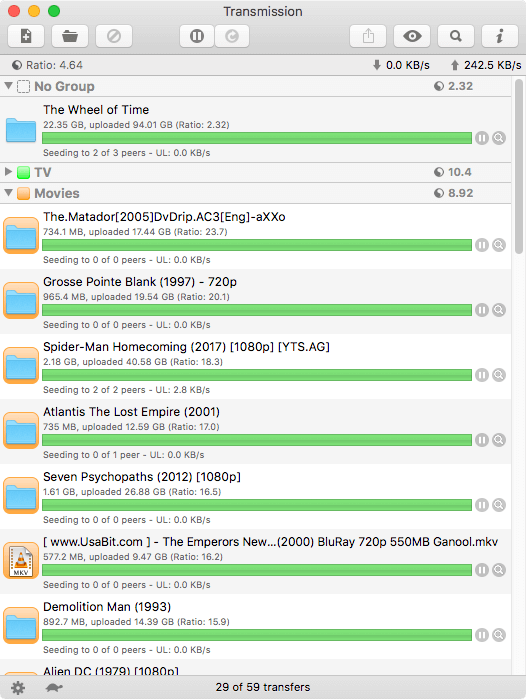Image resolution: width=526 pixels, height=699 pixels.
Task: Click the No Group dashed box icon
Action: point(23,86)
